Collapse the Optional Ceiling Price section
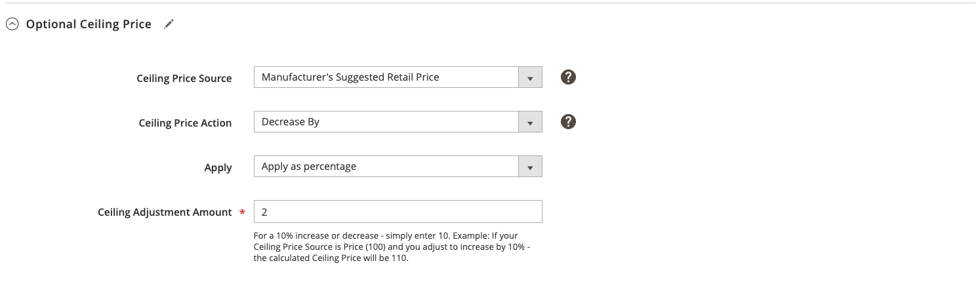980x282 pixels. 12,24
